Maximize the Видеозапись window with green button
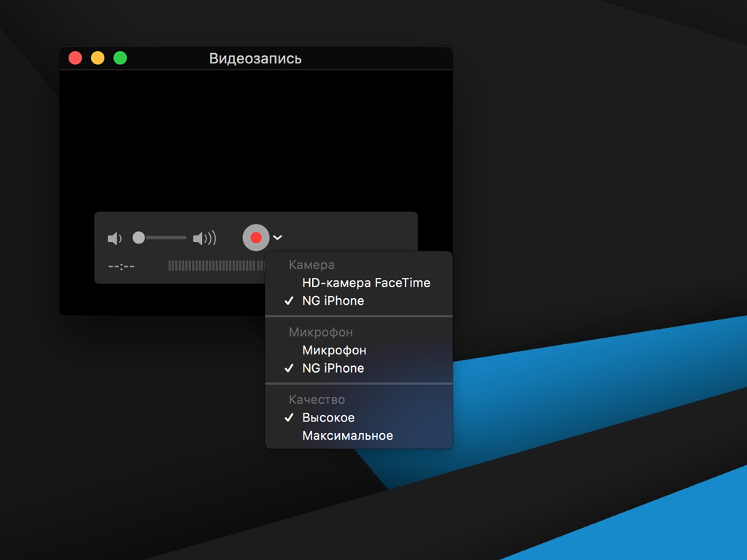Viewport: 747px width, 560px height. [x=120, y=58]
